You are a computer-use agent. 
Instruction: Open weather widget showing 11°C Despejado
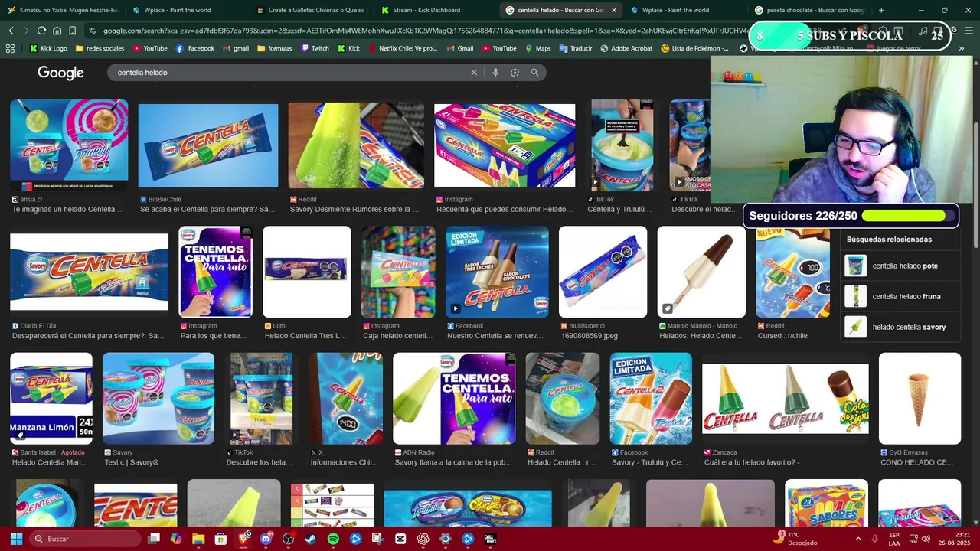(794, 539)
